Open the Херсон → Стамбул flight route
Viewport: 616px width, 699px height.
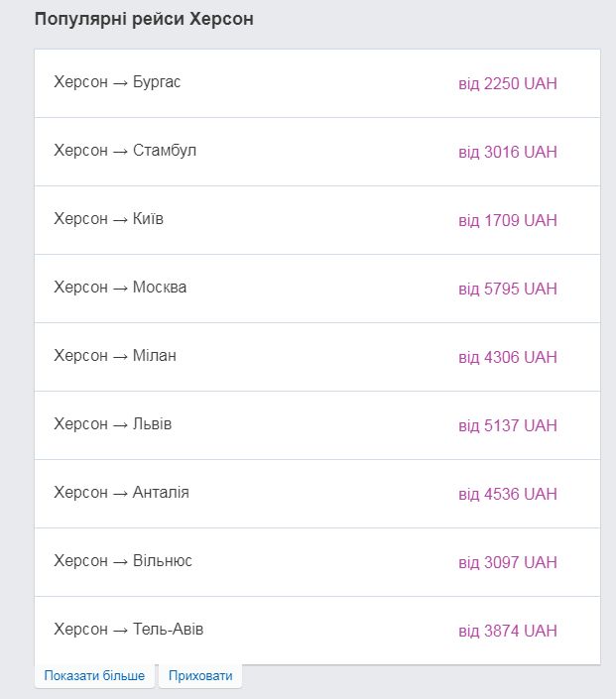(125, 151)
